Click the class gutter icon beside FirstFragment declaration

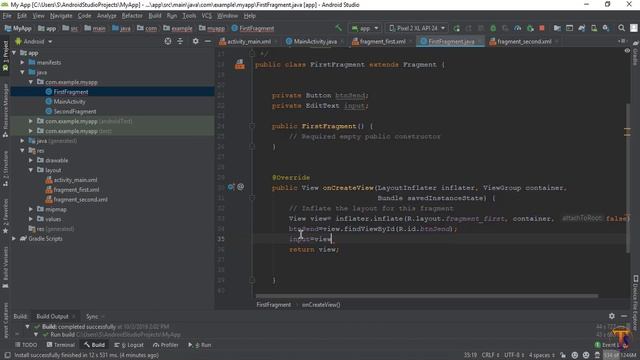[x=240, y=64]
